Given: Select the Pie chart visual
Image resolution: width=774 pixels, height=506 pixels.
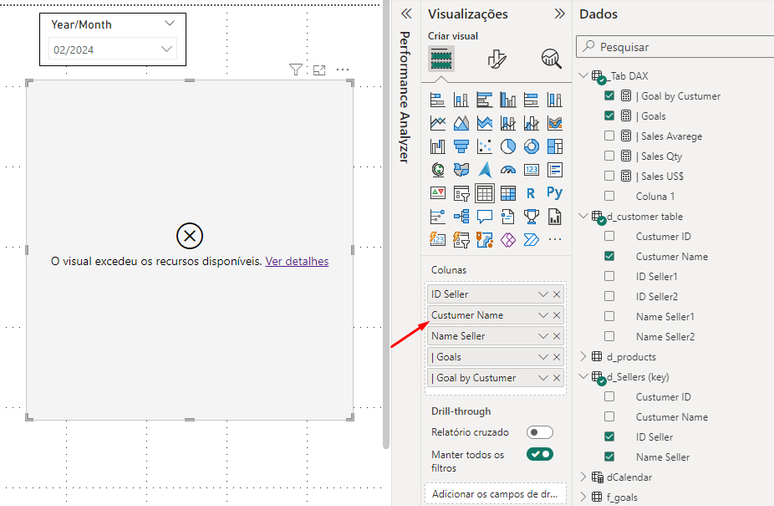Looking at the screenshot, I should (x=508, y=146).
